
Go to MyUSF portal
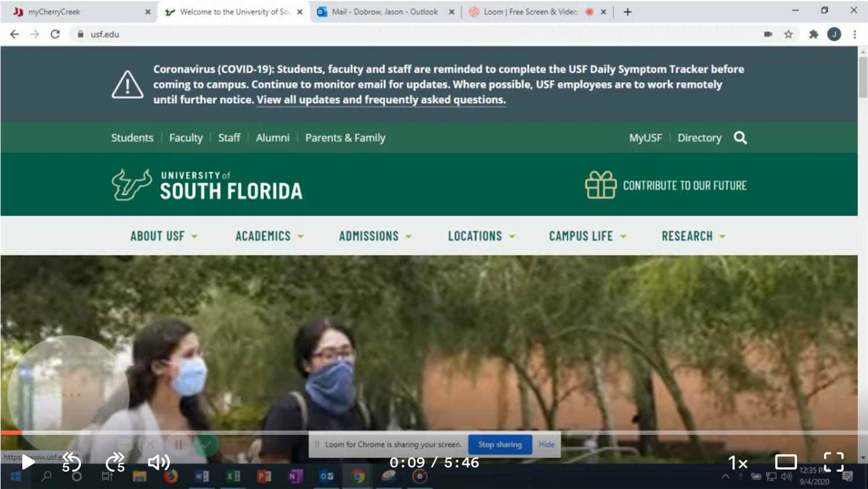click(645, 138)
